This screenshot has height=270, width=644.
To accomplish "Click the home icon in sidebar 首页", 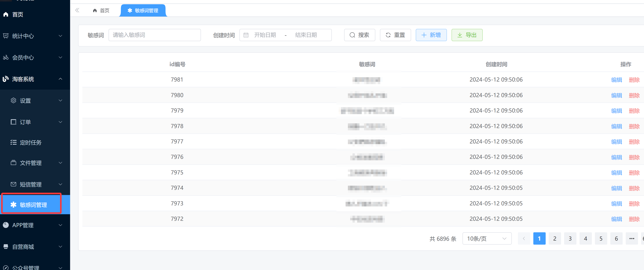I will coord(6,14).
